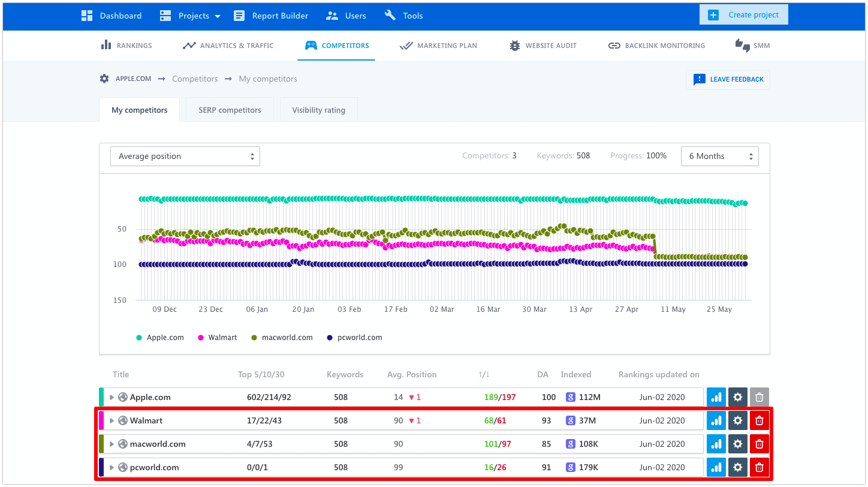Open the Backlink Monitoring tab
Image resolution: width=868 pixels, height=487 pixels.
pyautogui.click(x=656, y=46)
